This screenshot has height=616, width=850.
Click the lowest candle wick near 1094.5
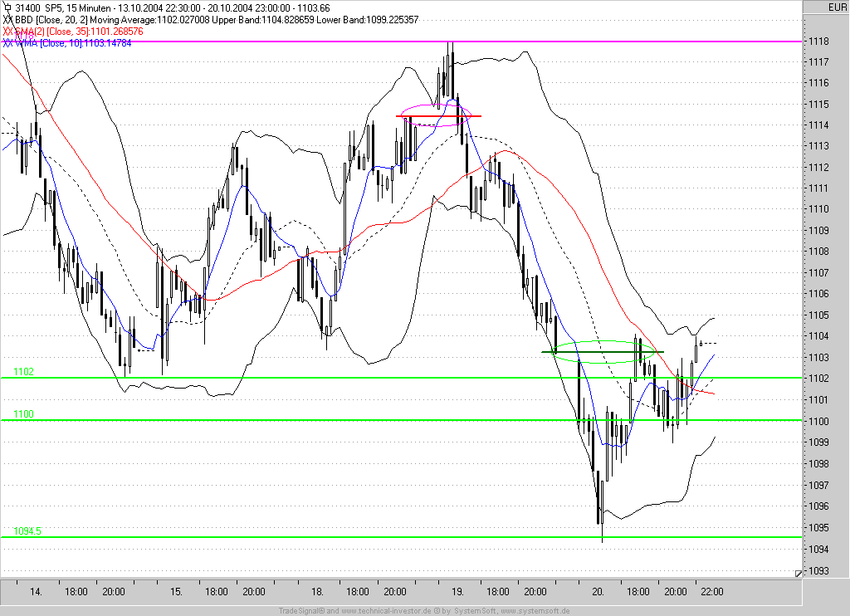(x=603, y=534)
